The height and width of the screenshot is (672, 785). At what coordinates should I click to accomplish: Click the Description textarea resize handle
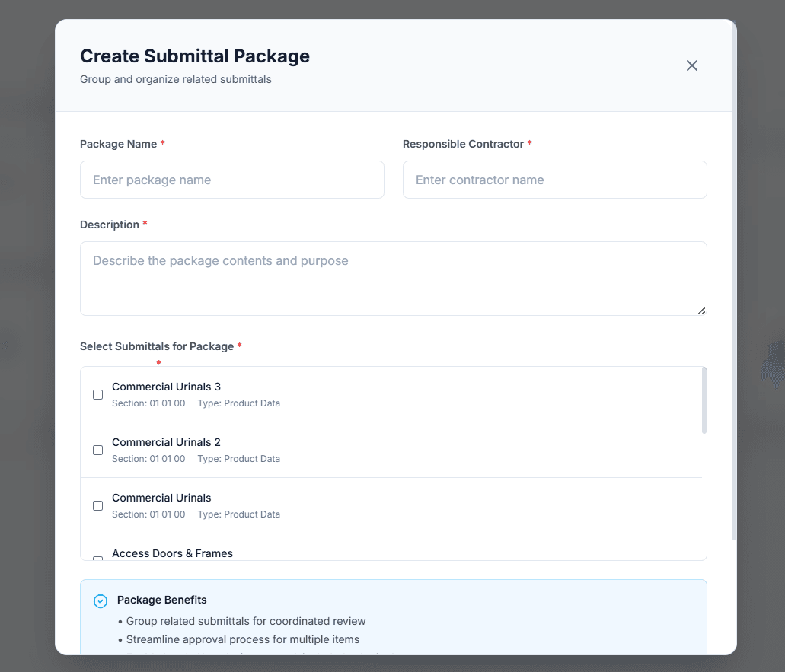click(x=701, y=310)
